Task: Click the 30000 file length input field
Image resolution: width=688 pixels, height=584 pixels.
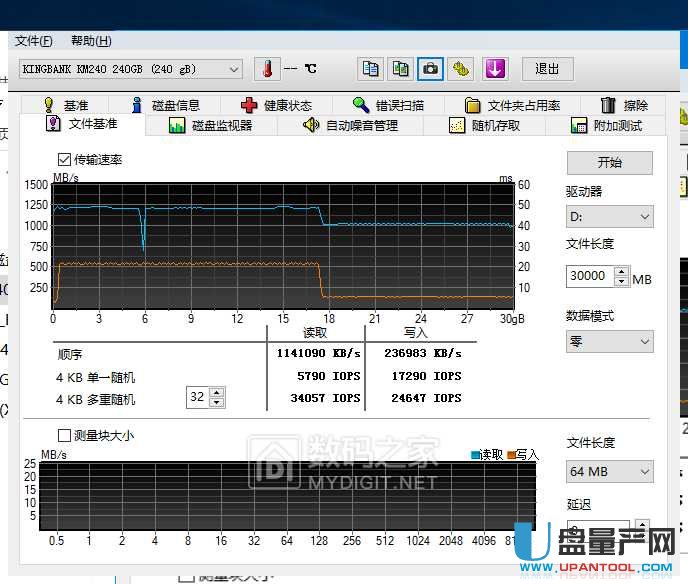Action: tap(589, 276)
